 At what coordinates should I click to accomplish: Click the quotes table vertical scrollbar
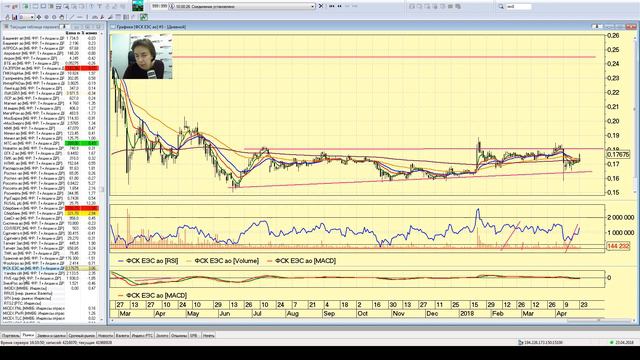(x=102, y=189)
